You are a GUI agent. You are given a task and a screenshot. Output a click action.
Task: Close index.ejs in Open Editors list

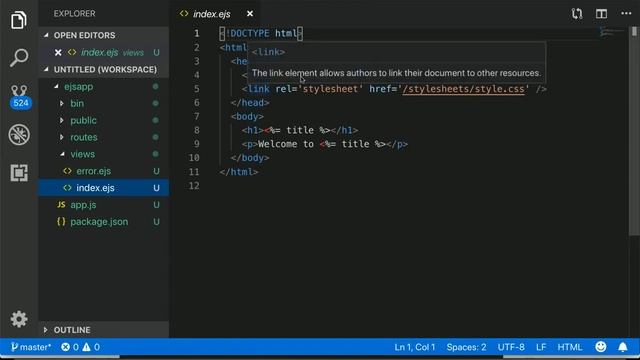(58, 53)
